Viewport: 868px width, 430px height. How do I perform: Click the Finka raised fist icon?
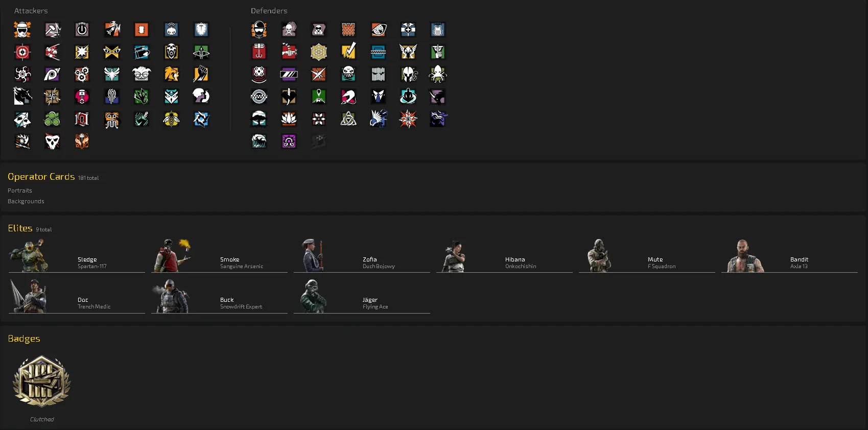[x=201, y=75]
